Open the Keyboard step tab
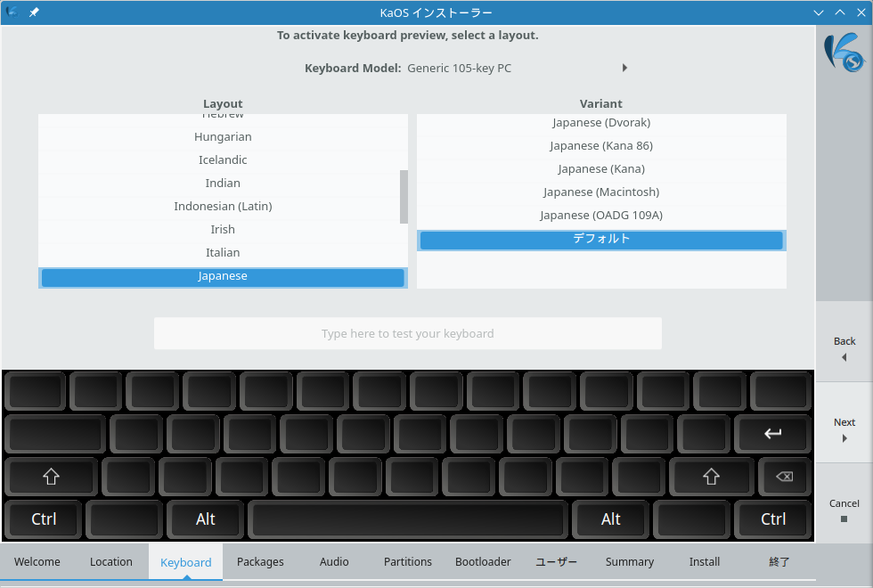This screenshot has width=873, height=588. 186,562
